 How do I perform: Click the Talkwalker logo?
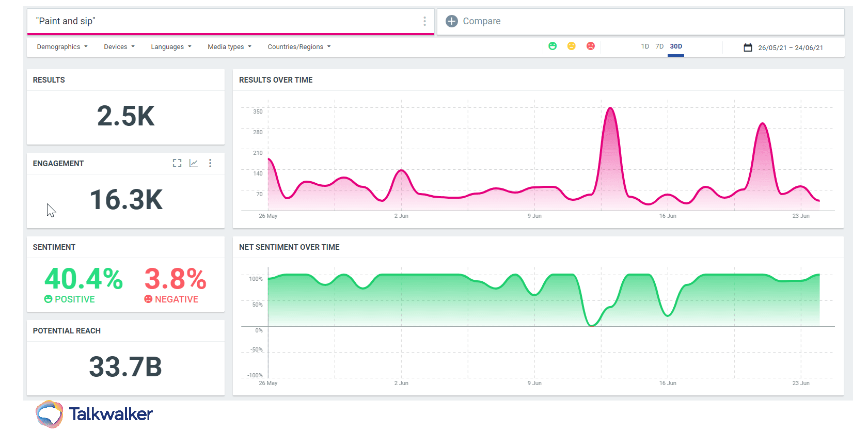(94, 414)
